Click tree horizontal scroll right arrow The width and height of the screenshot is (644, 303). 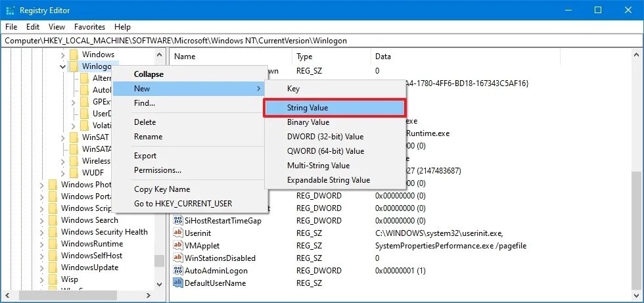tap(149, 295)
